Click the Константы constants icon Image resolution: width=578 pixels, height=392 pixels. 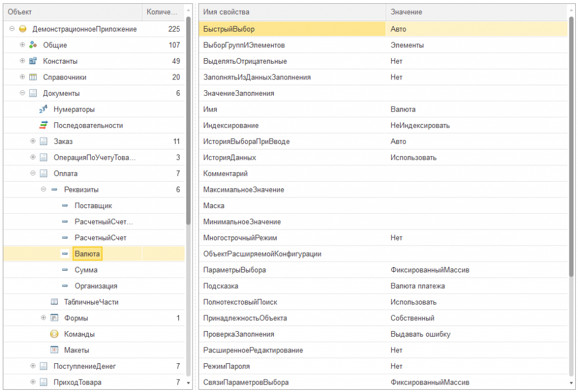click(x=33, y=61)
